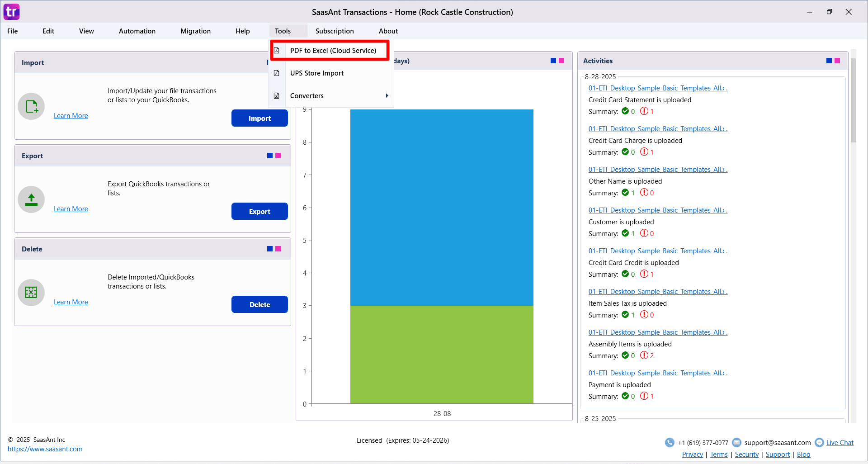Click the blue square in Export panel header

pos(270,156)
